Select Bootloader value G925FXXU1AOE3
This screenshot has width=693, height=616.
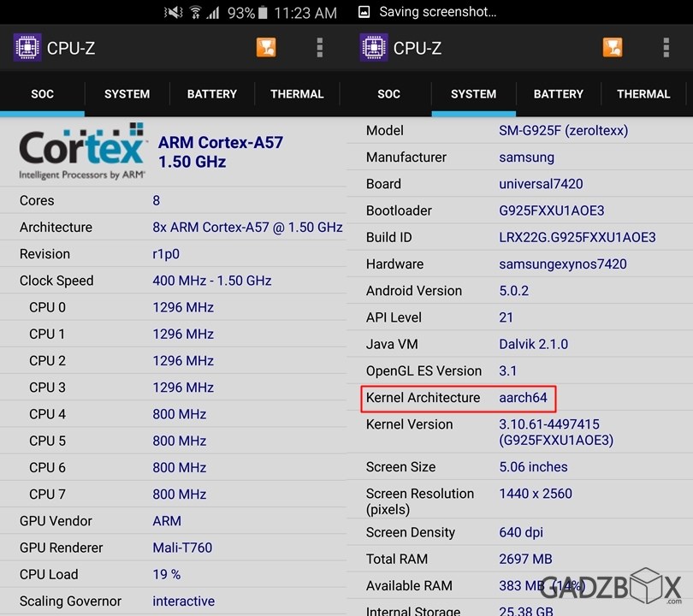552,210
